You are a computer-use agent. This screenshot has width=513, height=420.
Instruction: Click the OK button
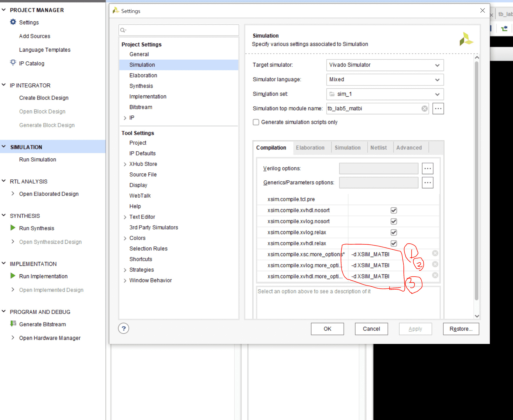pyautogui.click(x=327, y=329)
